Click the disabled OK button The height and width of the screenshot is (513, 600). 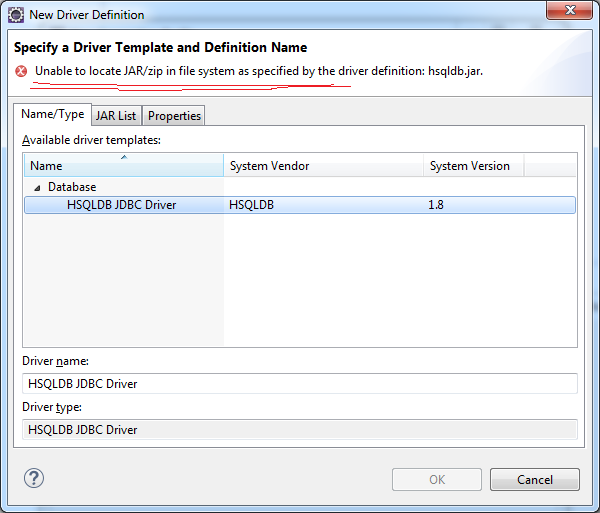[x=437, y=479]
